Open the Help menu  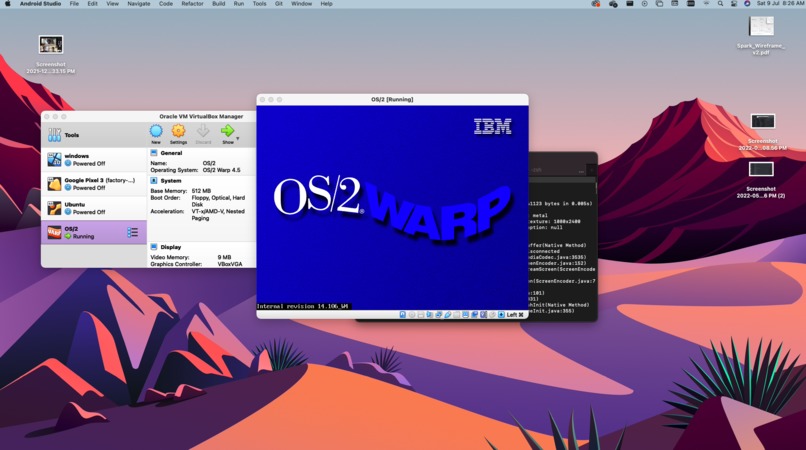click(x=326, y=4)
